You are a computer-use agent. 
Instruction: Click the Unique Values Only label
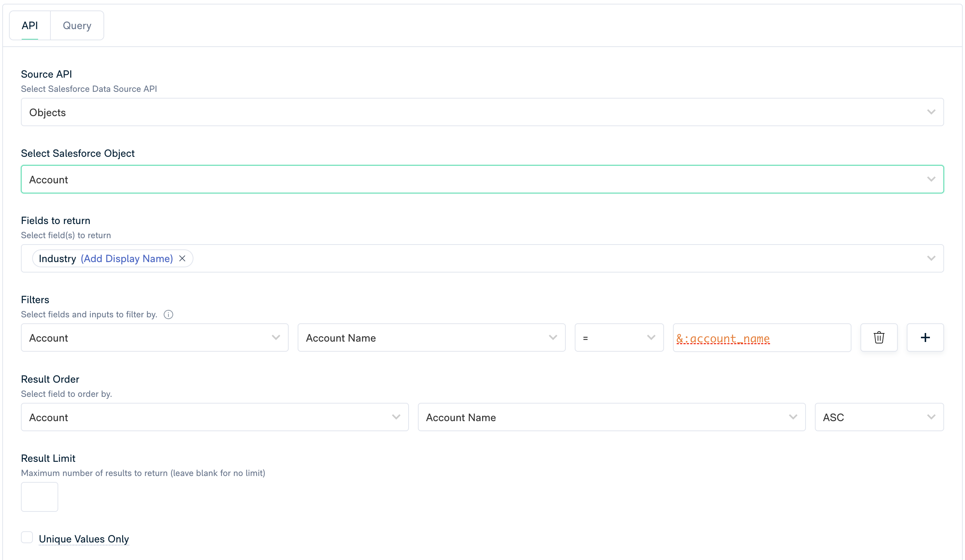(84, 539)
